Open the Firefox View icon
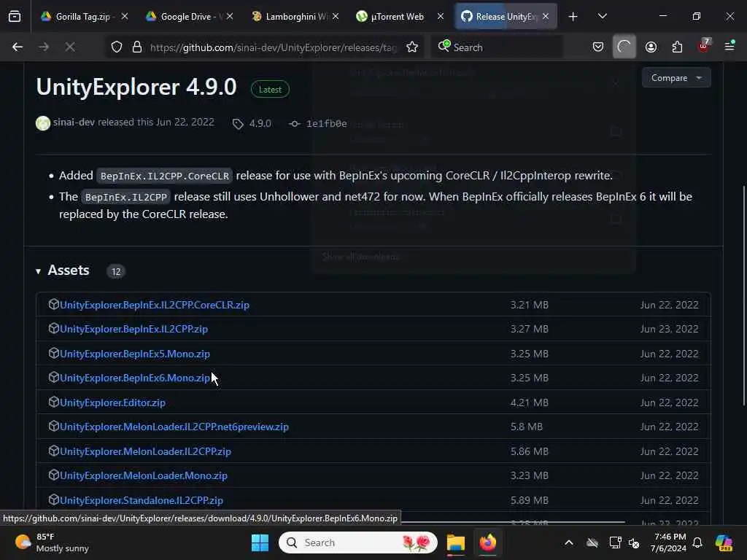Screen dimensions: 747x560 (15, 17)
